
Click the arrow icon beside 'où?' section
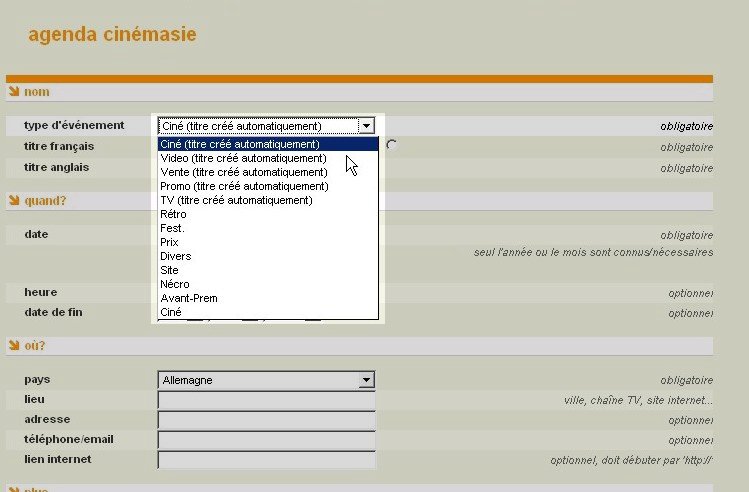click(14, 346)
